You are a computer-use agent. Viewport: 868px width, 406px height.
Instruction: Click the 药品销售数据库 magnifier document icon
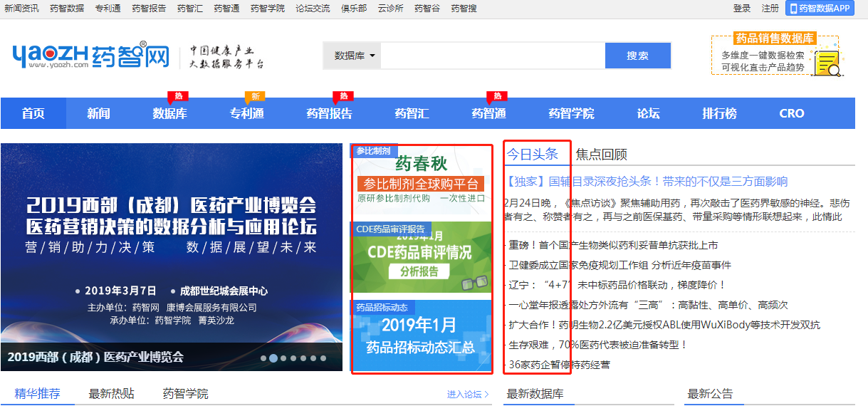click(x=827, y=63)
